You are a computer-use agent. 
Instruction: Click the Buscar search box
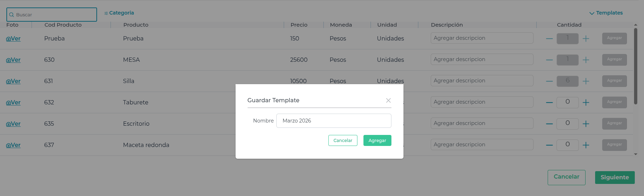click(52, 15)
